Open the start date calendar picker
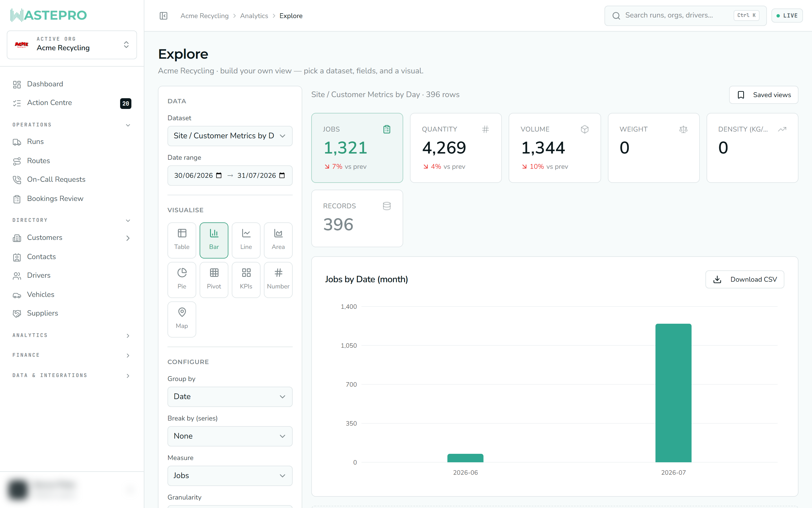The width and height of the screenshot is (812, 508). [219, 175]
